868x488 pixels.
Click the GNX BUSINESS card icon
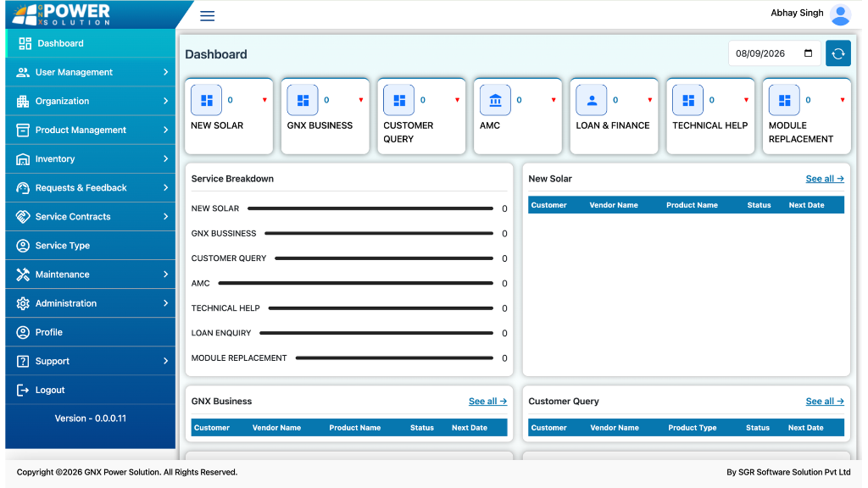[x=303, y=100]
